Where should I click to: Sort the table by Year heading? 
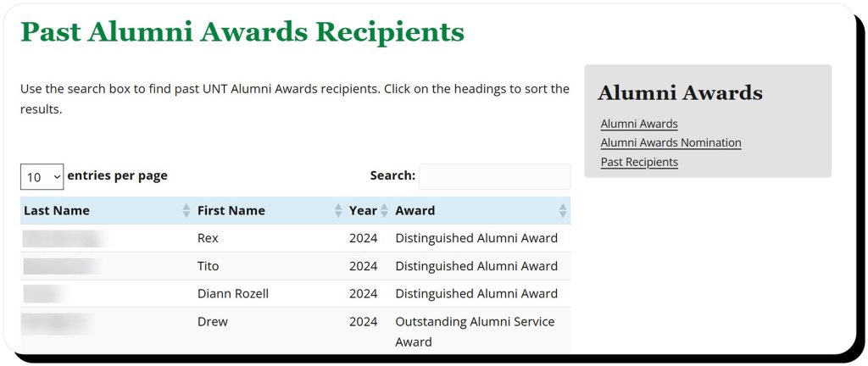tap(363, 211)
